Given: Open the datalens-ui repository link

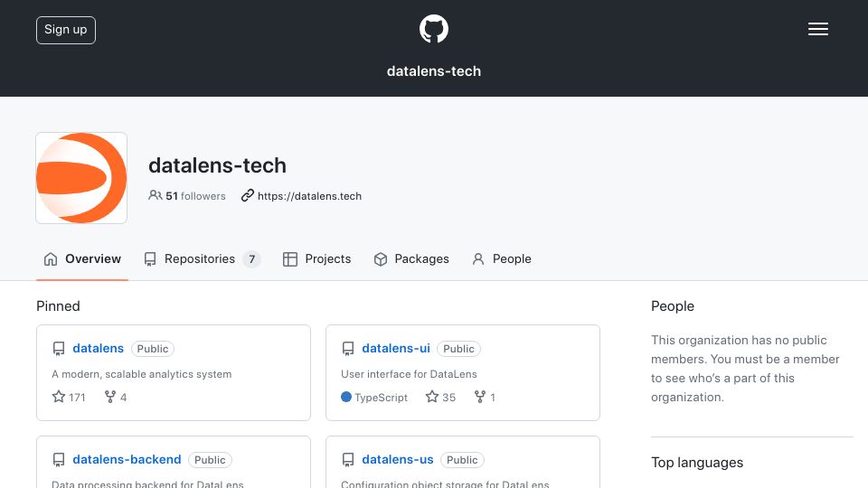Looking at the screenshot, I should click(396, 348).
